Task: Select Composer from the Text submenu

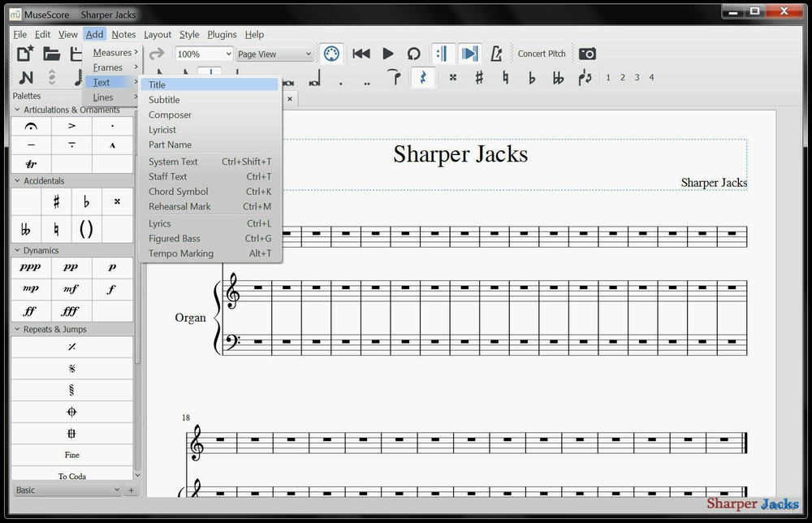Action: [x=170, y=115]
